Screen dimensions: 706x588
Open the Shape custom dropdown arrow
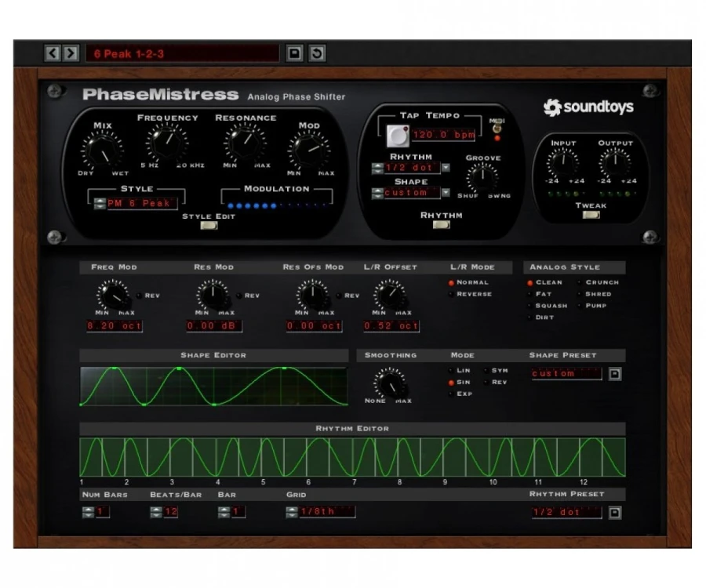[446, 193]
